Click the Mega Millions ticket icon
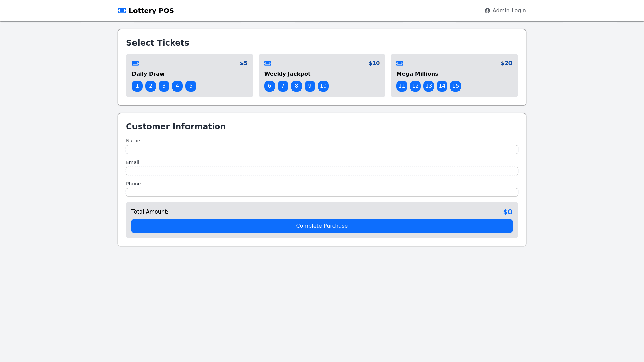 tap(399, 63)
